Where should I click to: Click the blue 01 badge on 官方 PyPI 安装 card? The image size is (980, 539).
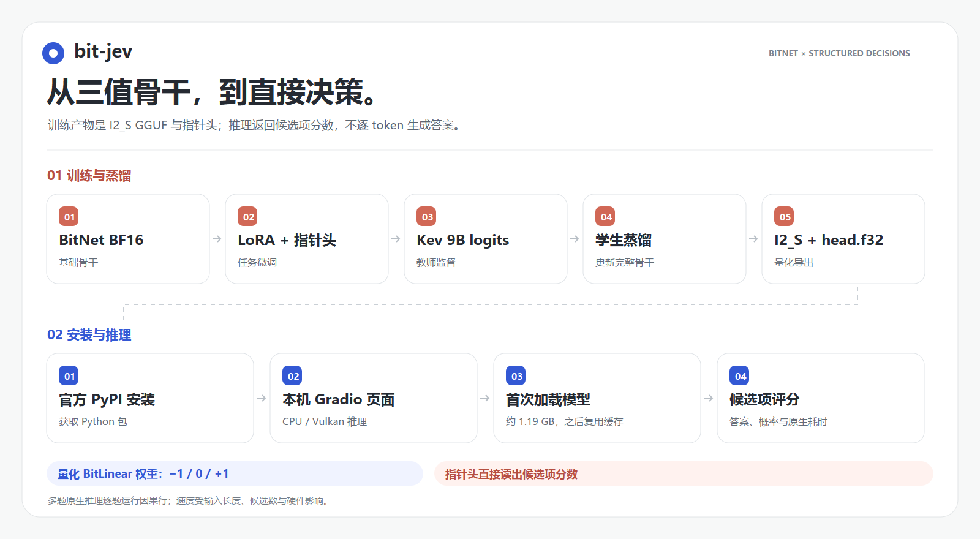(x=69, y=376)
